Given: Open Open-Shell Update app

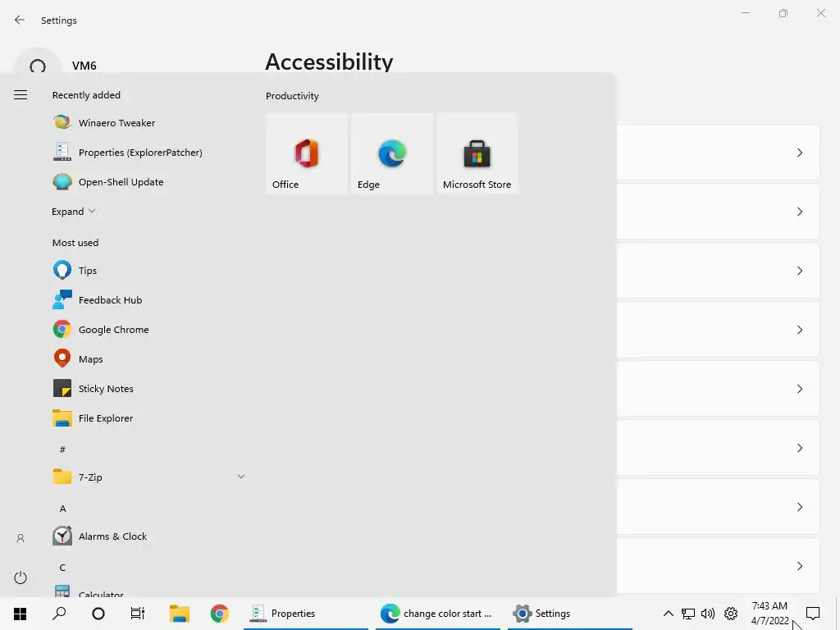Looking at the screenshot, I should coord(148,181).
